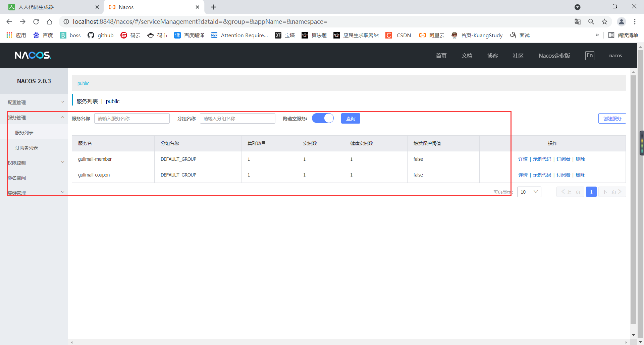
Task: Open the 应届生求职网站 bookmark
Action: click(356, 35)
